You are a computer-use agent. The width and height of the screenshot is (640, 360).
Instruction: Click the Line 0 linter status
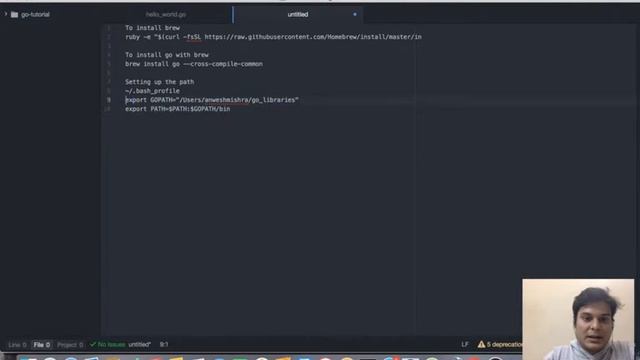[17, 345]
